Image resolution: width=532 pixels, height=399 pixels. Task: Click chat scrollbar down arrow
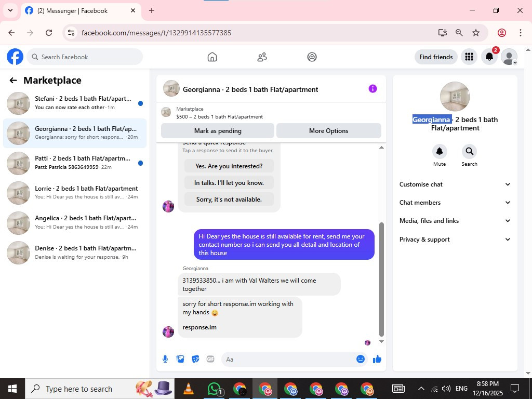[x=381, y=342]
